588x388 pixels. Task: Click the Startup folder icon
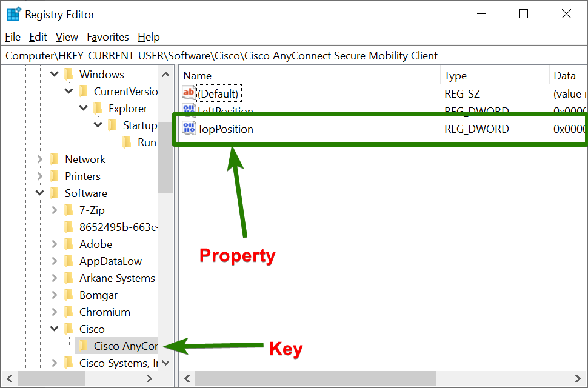click(112, 125)
